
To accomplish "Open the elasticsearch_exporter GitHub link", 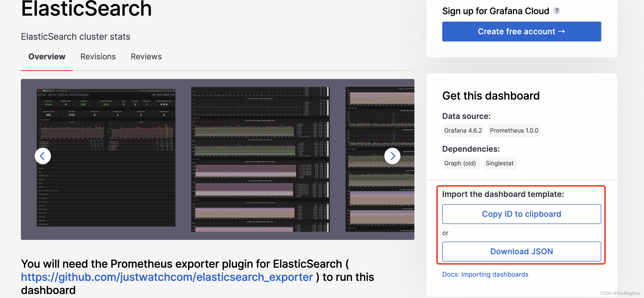I will (166, 277).
